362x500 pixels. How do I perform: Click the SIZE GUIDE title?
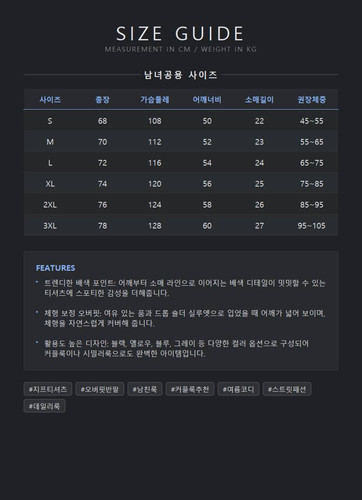point(180,34)
